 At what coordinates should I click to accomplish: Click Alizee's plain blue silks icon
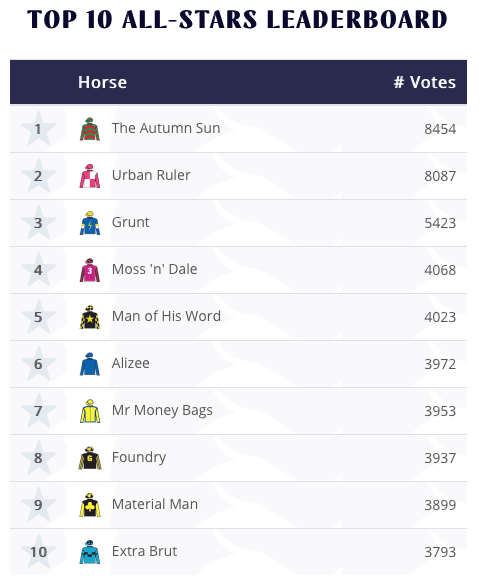[90, 364]
